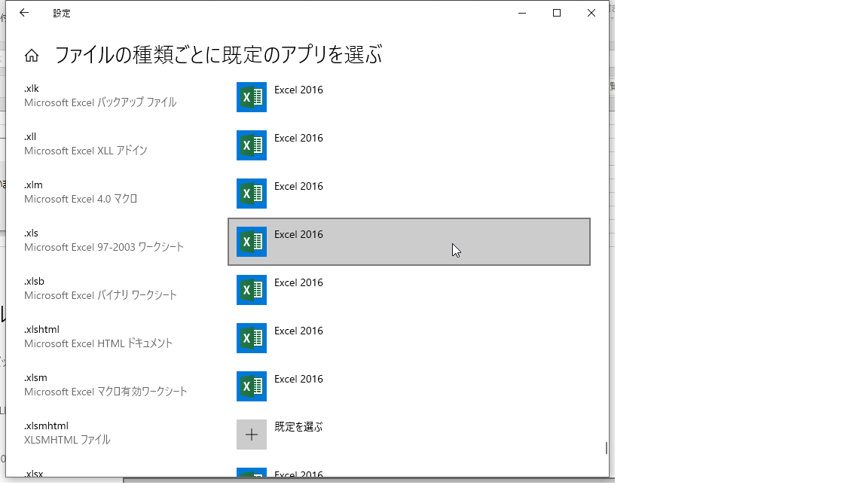Open app chooser for .xlm Excel 2016 label
The width and height of the screenshot is (868, 488).
(298, 186)
